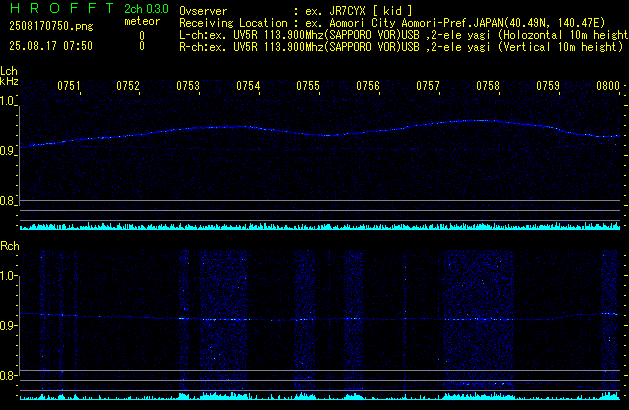Click the 0800 time marker
Image resolution: width=629 pixels, height=410 pixels.
pyautogui.click(x=608, y=86)
